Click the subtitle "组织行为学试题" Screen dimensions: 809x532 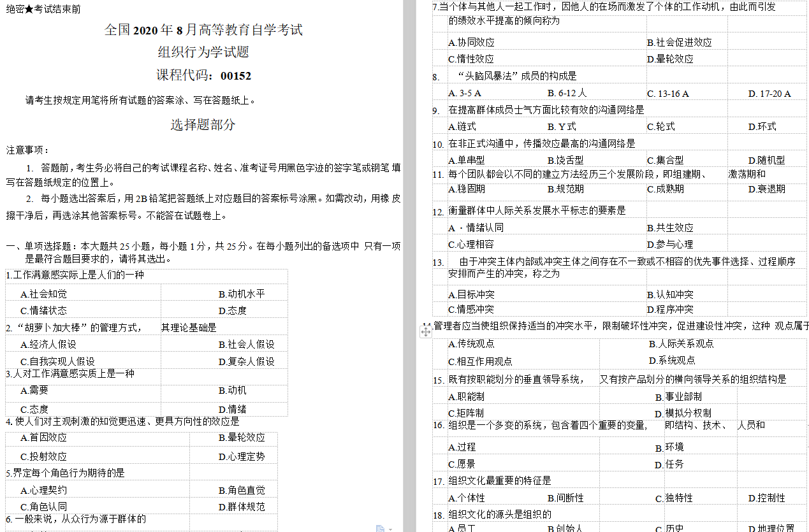[x=203, y=52]
